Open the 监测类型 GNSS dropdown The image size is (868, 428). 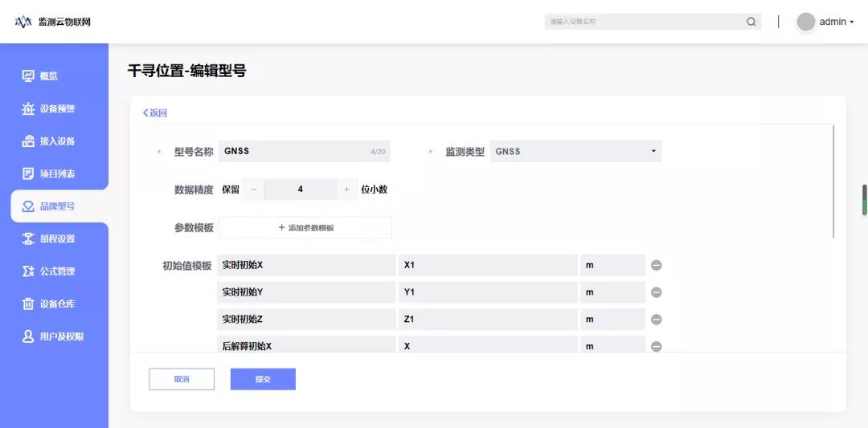coord(575,152)
